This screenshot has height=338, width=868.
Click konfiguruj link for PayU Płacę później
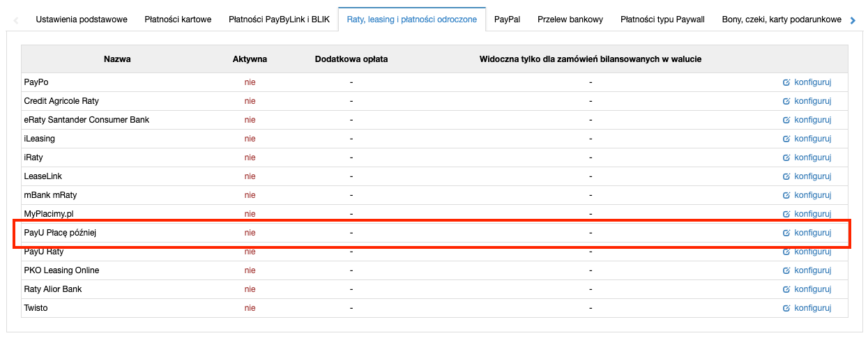(x=813, y=233)
